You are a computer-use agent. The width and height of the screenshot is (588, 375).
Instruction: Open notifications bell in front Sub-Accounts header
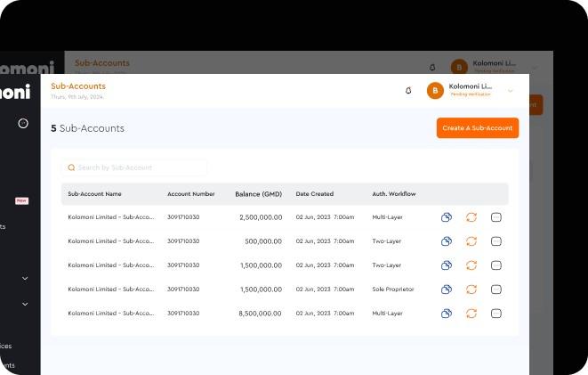408,91
